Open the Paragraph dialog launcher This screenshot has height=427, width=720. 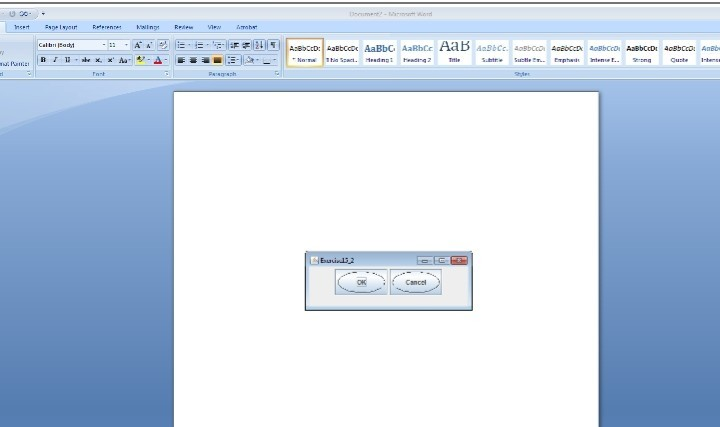click(277, 73)
